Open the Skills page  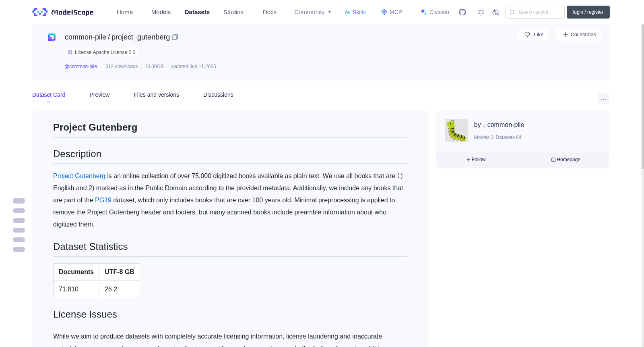(x=355, y=12)
